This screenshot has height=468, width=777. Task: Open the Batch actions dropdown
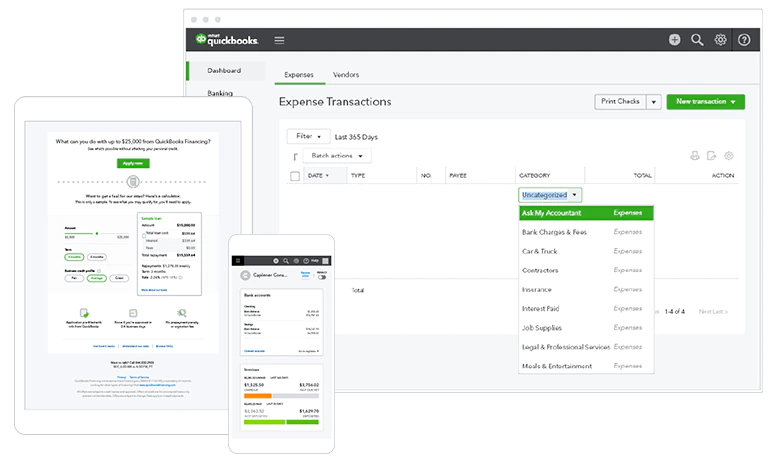[337, 156]
